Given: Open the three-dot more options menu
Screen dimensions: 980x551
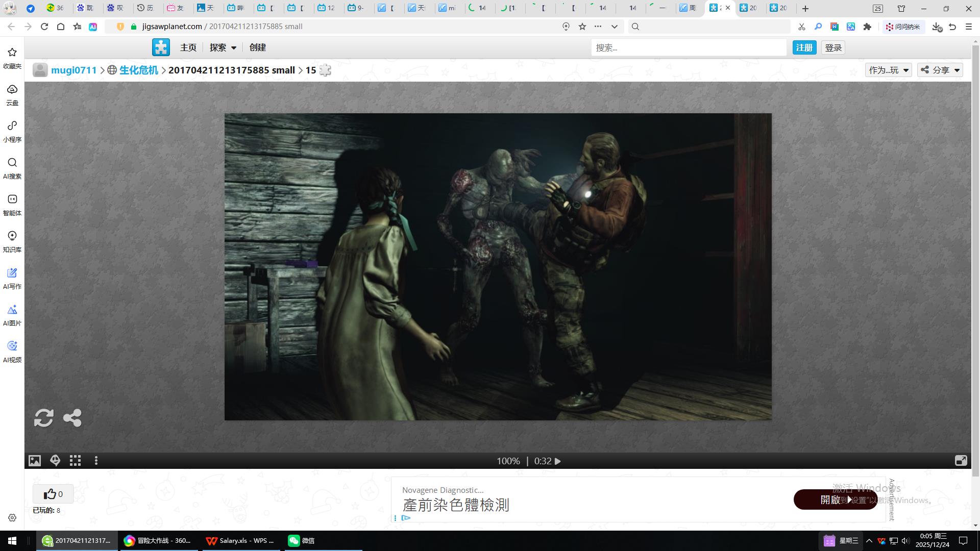Looking at the screenshot, I should (x=96, y=461).
